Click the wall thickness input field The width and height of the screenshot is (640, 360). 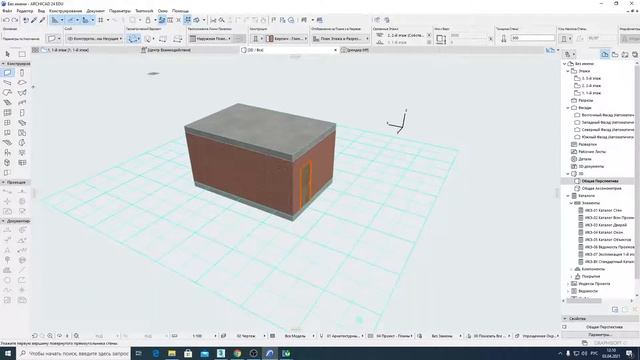coord(533,38)
